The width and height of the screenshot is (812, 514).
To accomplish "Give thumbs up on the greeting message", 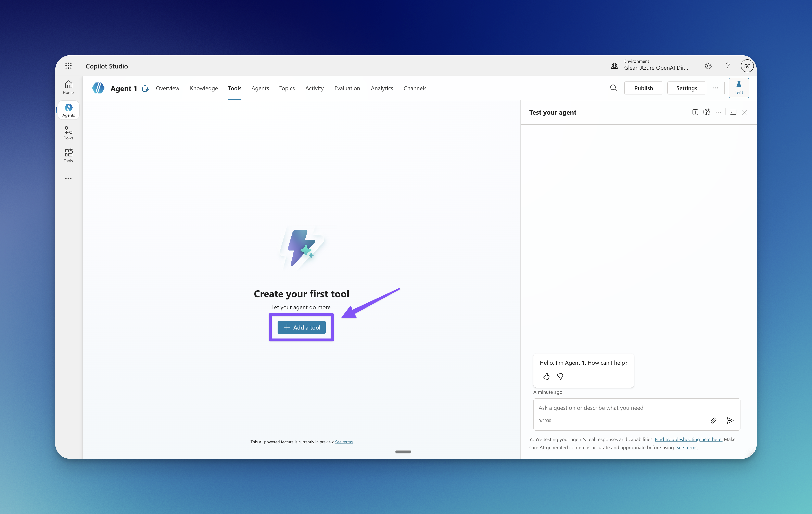I will [x=546, y=376].
